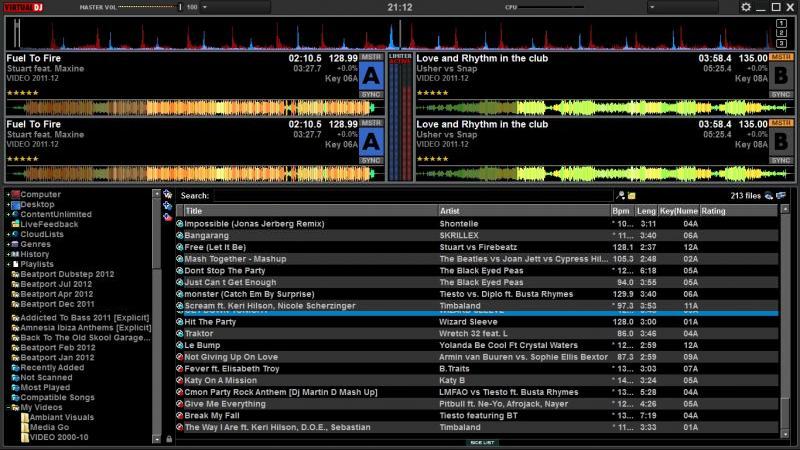Toggle MSTR on bottom Fuel To Fire deck

371,123
